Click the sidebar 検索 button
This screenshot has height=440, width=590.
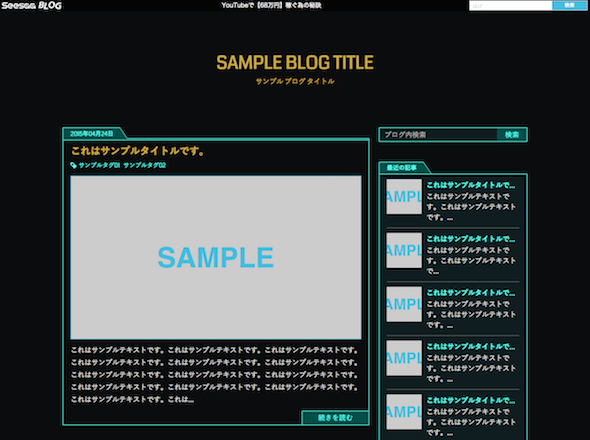[x=511, y=135]
